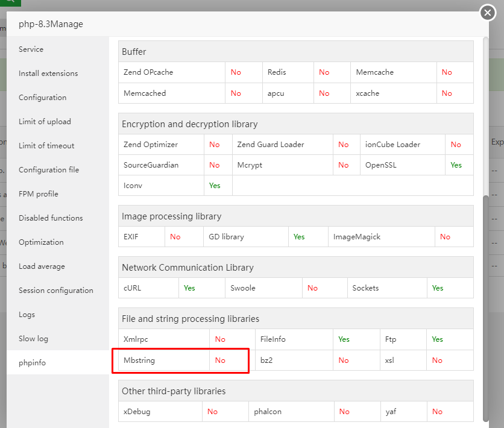Click the dialog's vertical scrollbar thumb
504x428 pixels.
485,307
